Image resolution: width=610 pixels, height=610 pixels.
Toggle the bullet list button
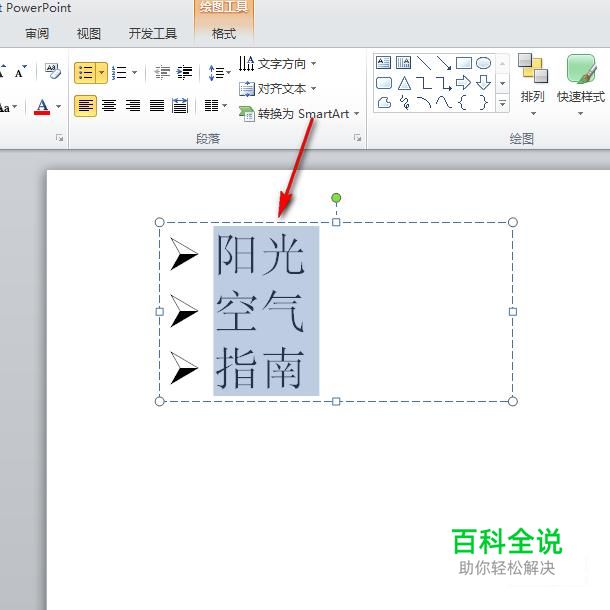pos(85,73)
